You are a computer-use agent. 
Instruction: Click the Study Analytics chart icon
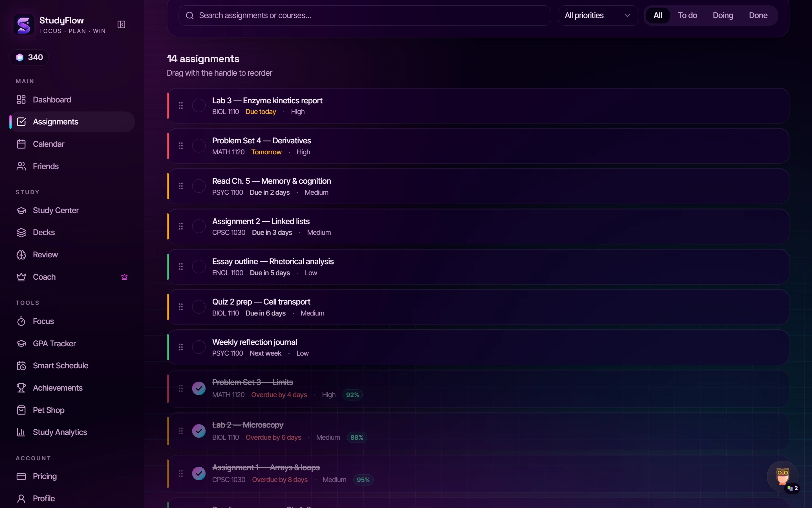21,432
